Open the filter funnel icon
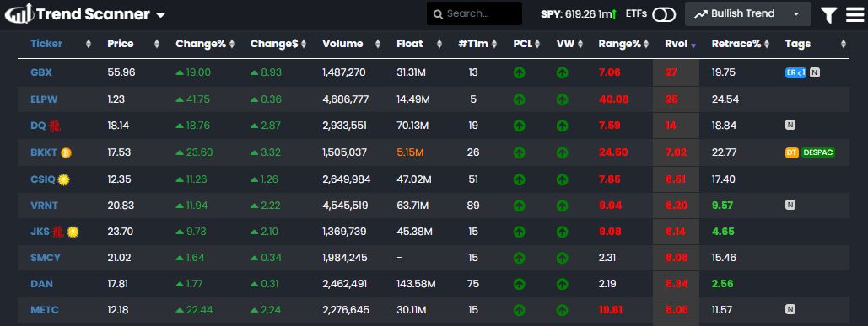 point(828,15)
